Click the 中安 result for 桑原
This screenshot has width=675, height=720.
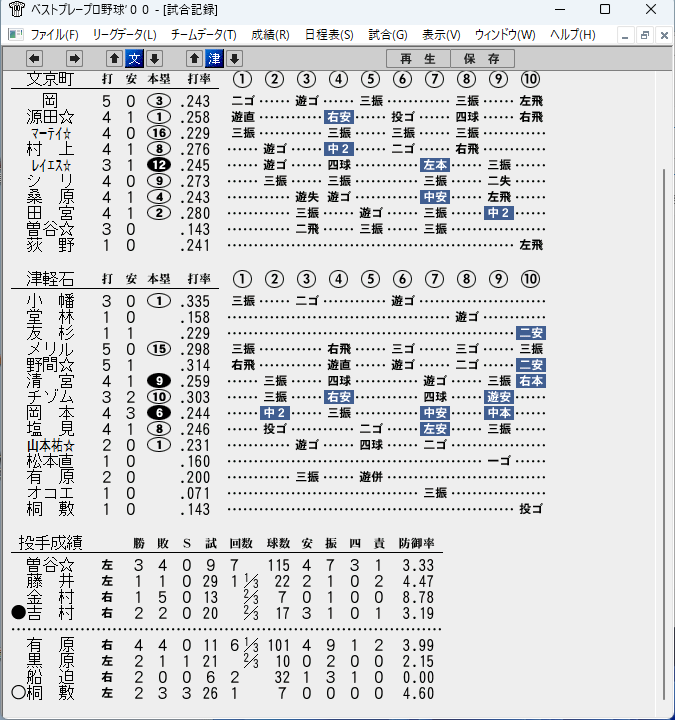point(435,197)
